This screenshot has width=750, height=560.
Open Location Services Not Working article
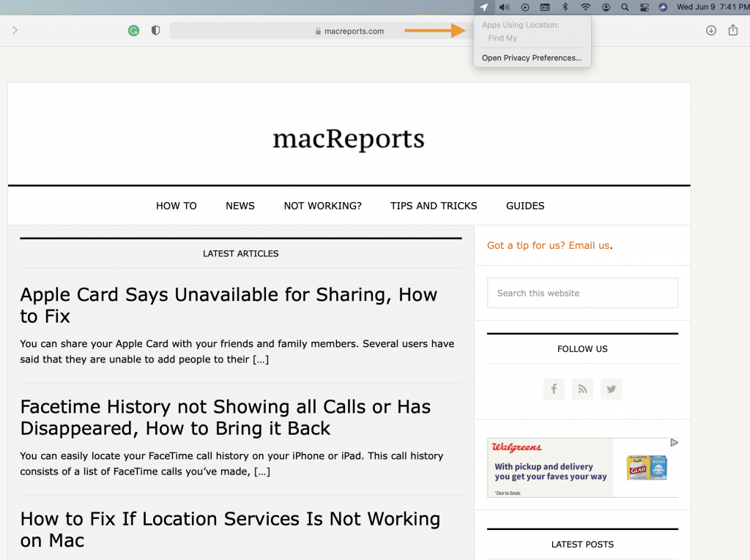230,529
